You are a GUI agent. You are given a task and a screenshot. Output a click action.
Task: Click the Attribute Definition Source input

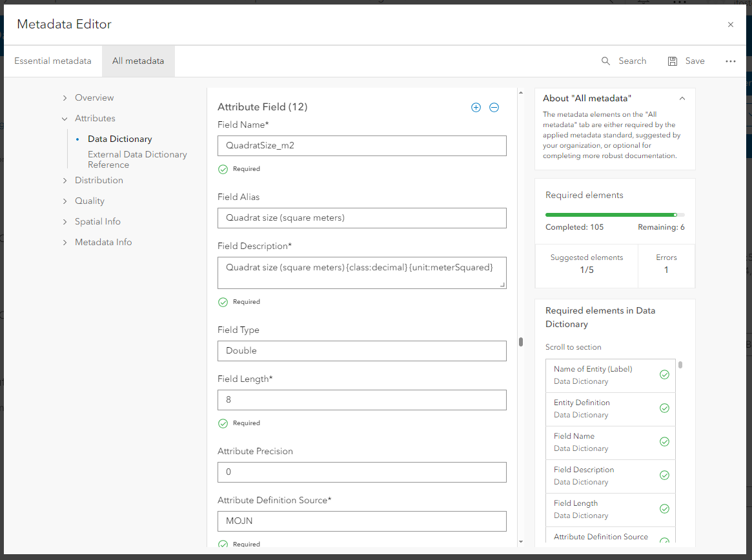click(x=362, y=521)
